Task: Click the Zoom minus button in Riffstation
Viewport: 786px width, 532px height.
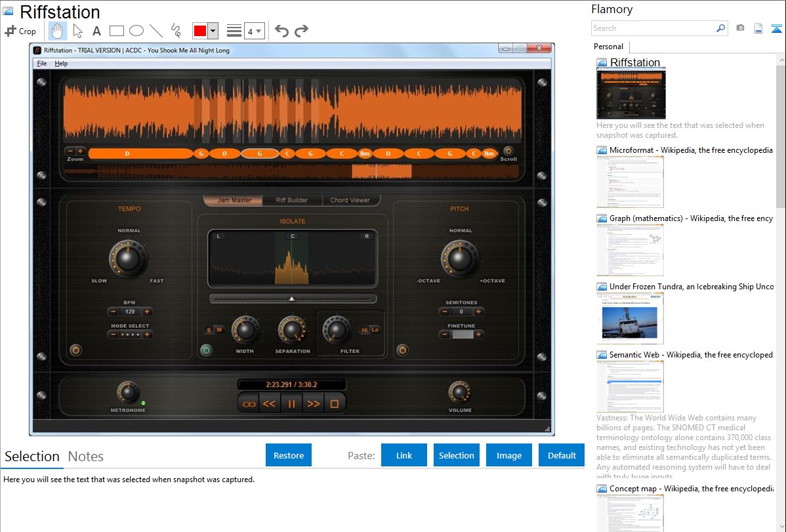Action: [x=70, y=151]
